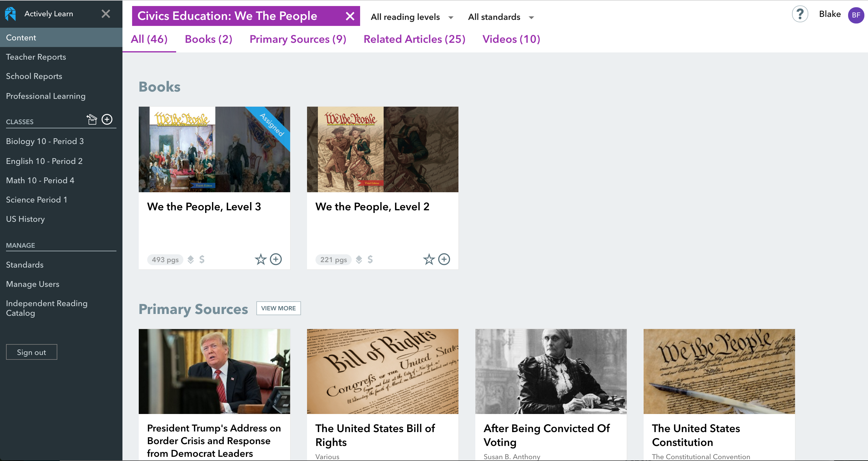Click the diamond icon on Level 2 book
The width and height of the screenshot is (868, 461).
(359, 259)
